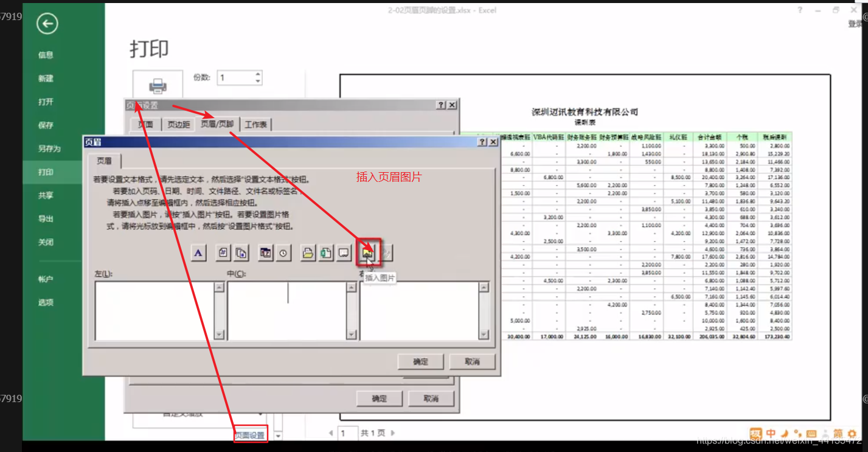This screenshot has width=868, height=452.
Task: Click 确定 in 页面设置 dialog
Action: tap(379, 398)
